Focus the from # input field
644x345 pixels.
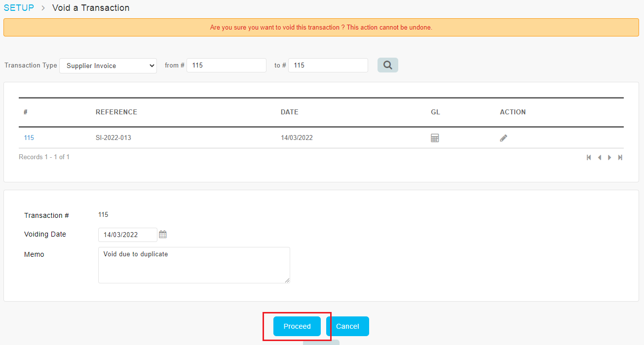227,65
